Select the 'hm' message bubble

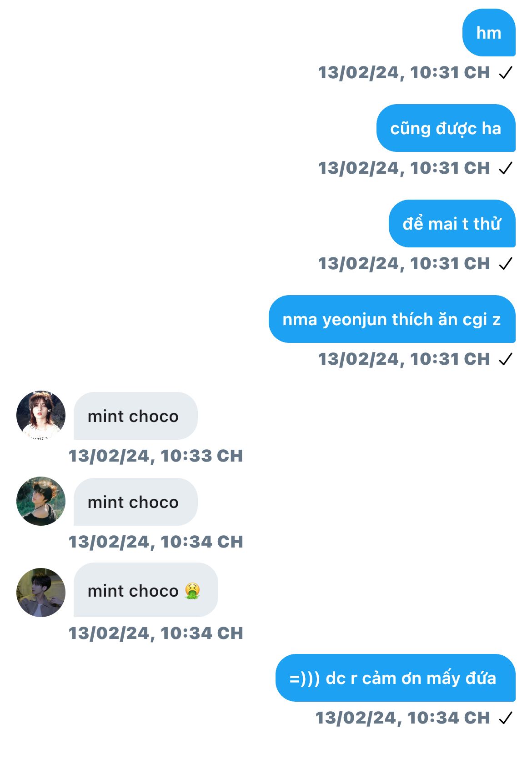(x=489, y=32)
